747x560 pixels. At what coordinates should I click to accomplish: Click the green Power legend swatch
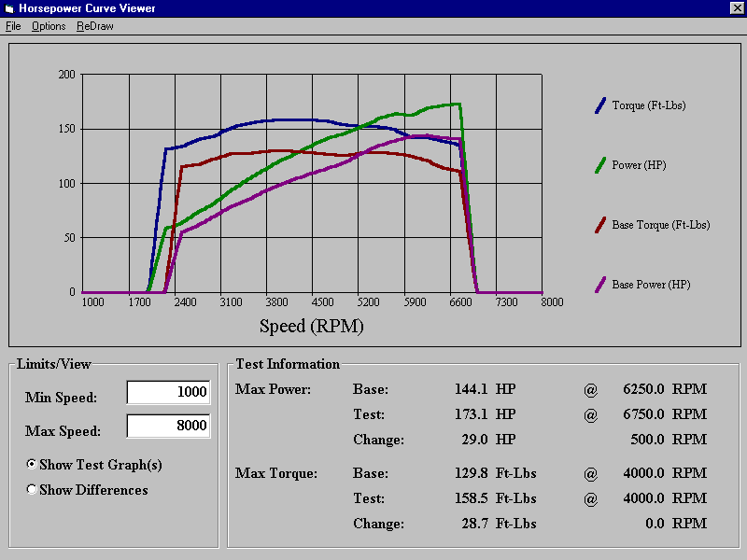600,165
